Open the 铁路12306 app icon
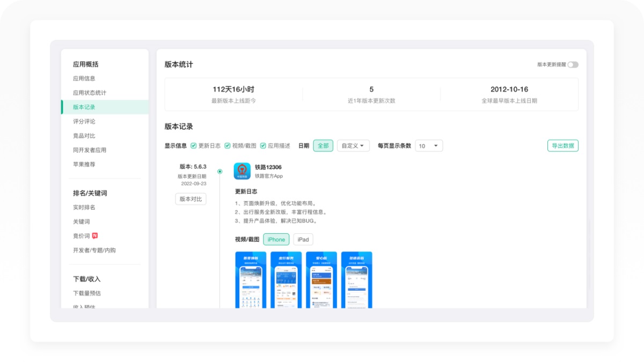Screen dimensions: 644x362 pyautogui.click(x=242, y=171)
